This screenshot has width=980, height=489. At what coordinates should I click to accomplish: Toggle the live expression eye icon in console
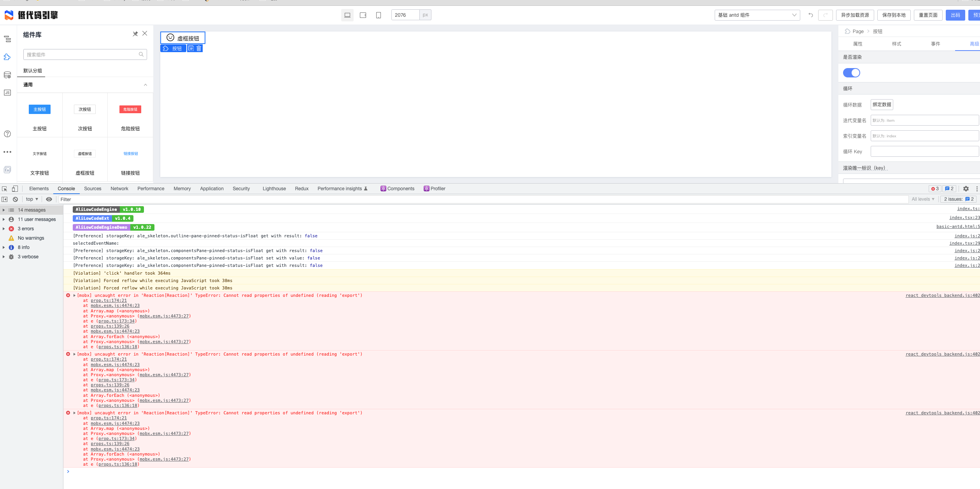coord(49,199)
